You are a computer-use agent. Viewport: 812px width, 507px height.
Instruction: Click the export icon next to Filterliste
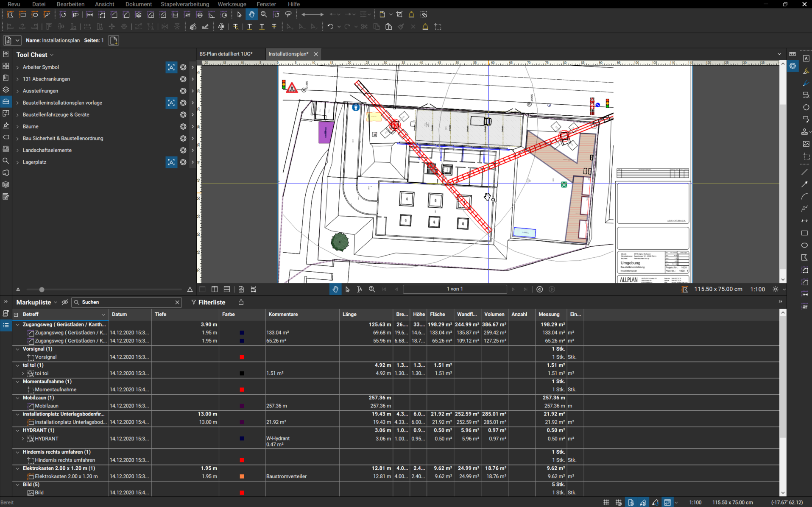pyautogui.click(x=241, y=302)
